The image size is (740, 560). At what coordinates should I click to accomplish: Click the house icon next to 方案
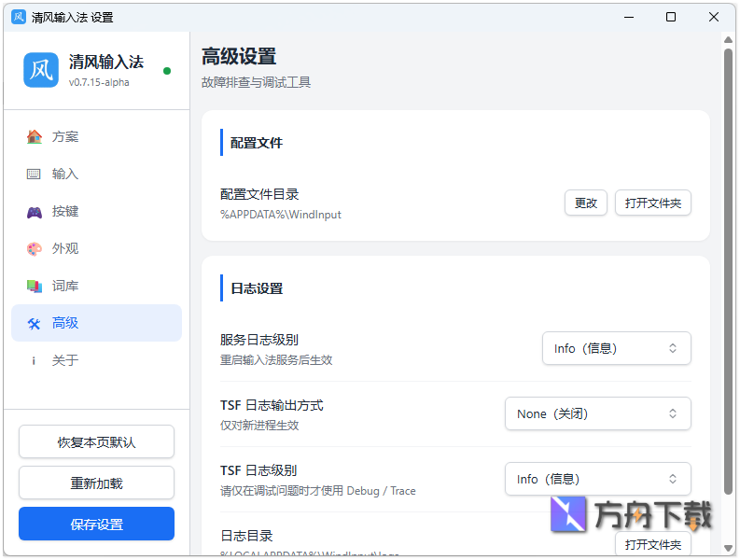(x=34, y=136)
